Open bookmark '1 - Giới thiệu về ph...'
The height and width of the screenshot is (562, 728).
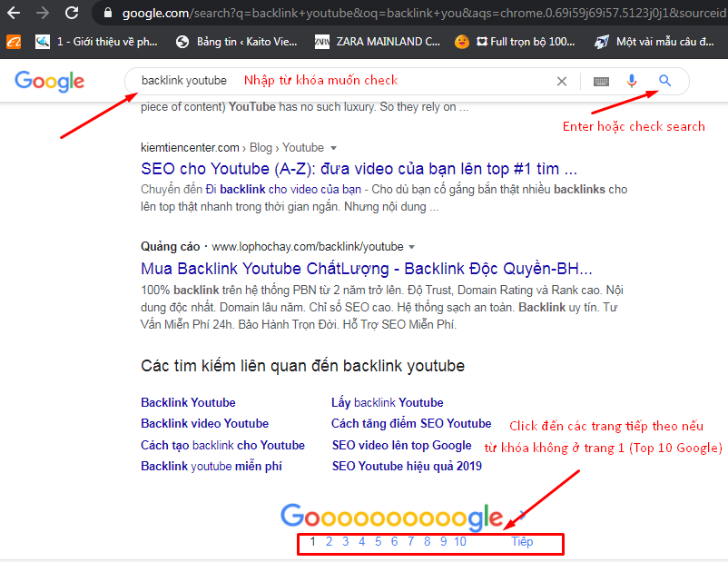96,42
